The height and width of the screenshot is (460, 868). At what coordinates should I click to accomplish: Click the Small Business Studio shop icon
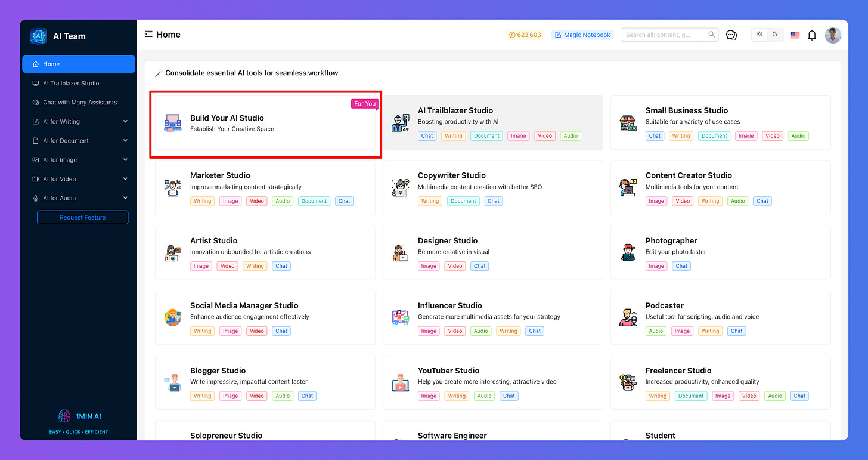(x=628, y=123)
